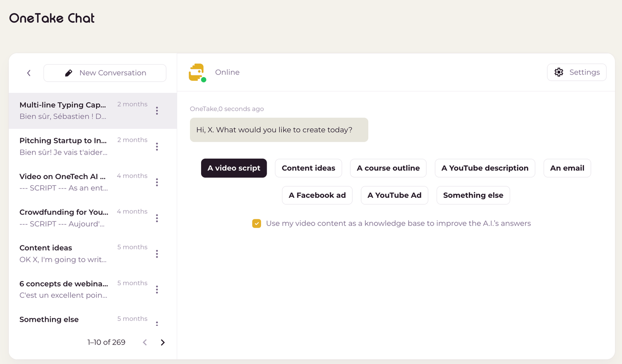Open options menu for Multi-line Typing conversation
Viewport: 622px width, 364px height.
(x=157, y=111)
